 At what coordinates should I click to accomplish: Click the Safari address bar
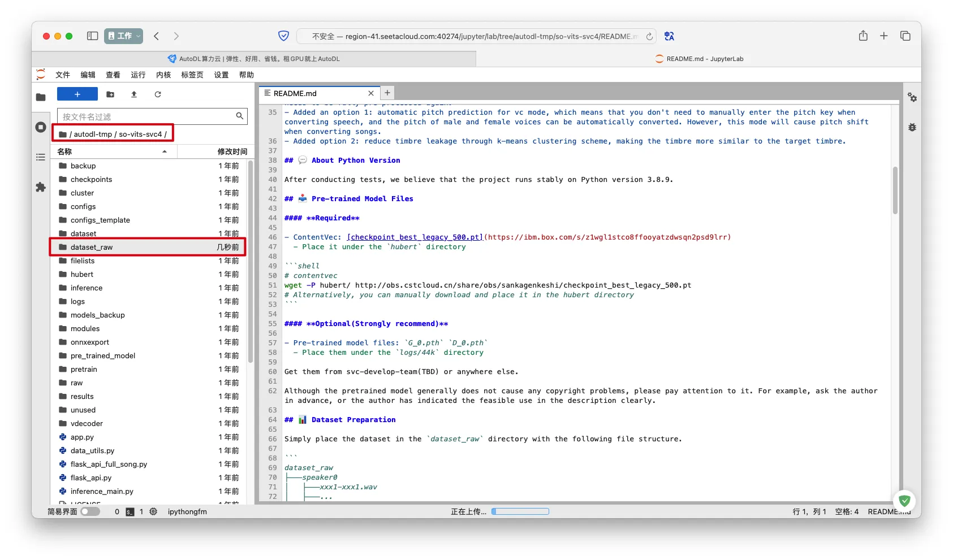pyautogui.click(x=476, y=36)
